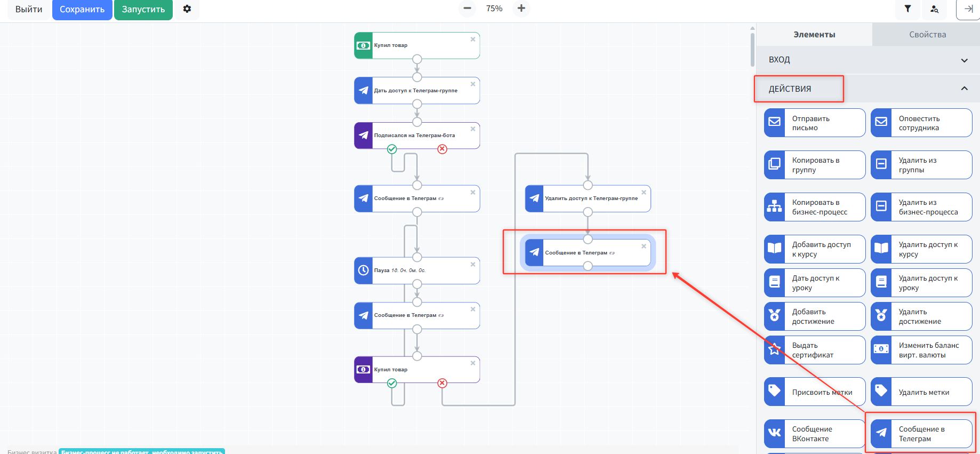This screenshot has width=980, height=454.
Task: Select the 'Добавить достижение' medal action
Action: pos(814,316)
